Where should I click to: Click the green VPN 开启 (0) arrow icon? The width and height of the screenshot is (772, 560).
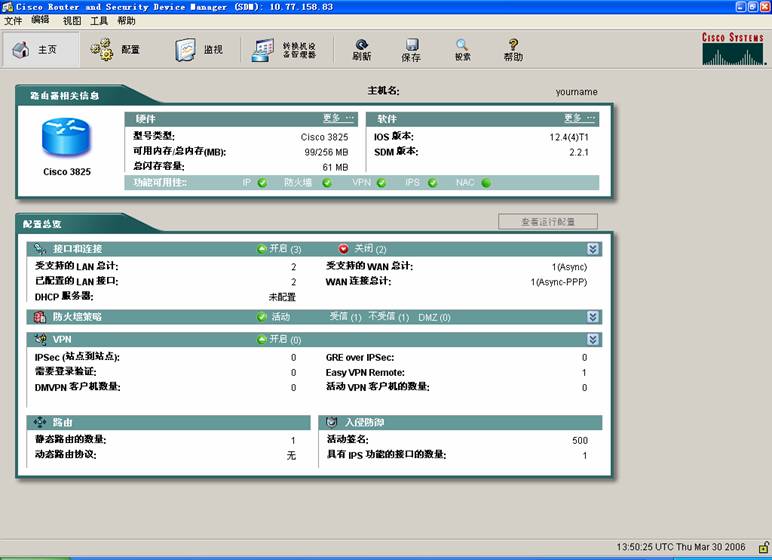(x=261, y=339)
